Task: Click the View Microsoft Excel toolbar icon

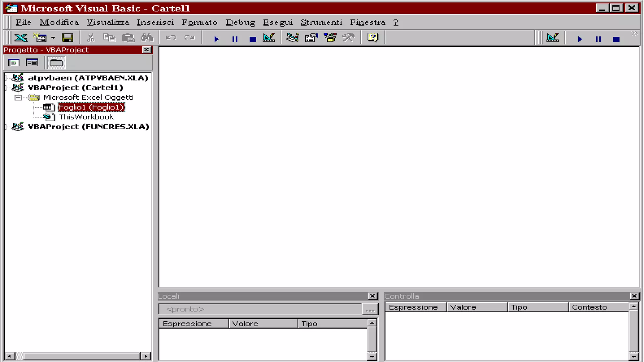Action: point(21,38)
